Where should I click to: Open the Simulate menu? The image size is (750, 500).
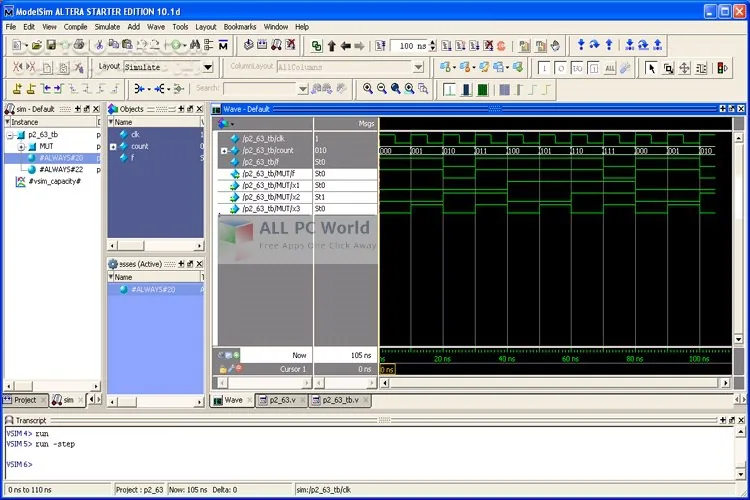click(x=107, y=27)
